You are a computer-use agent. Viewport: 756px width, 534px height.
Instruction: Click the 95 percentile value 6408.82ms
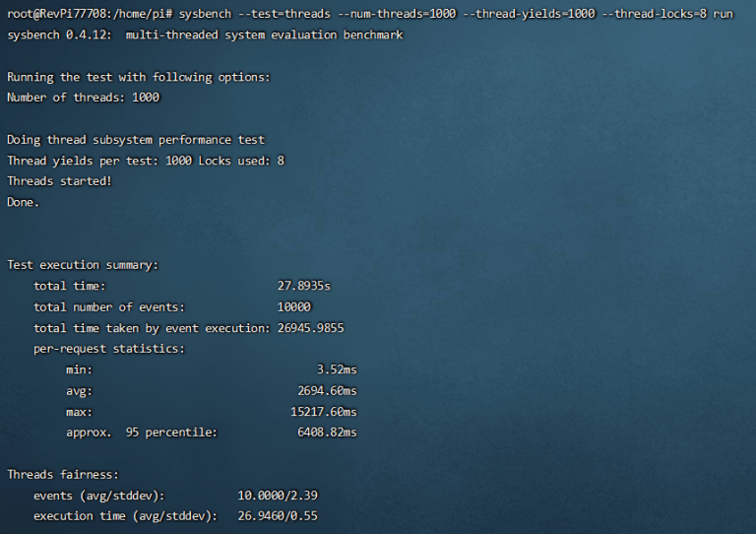327,433
